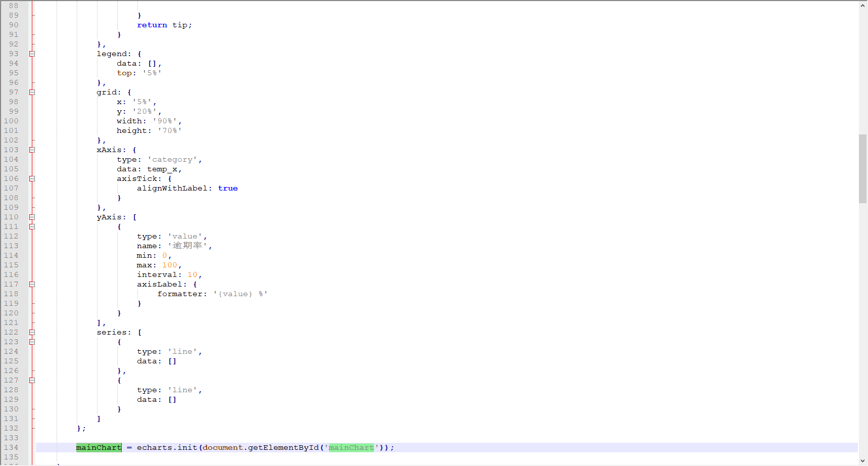Collapse fold marker on line 111
The image size is (868, 466).
pos(32,226)
